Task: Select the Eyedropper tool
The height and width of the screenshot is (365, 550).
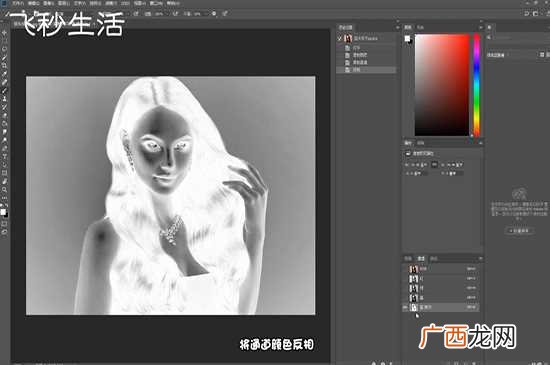Action: [x=5, y=74]
